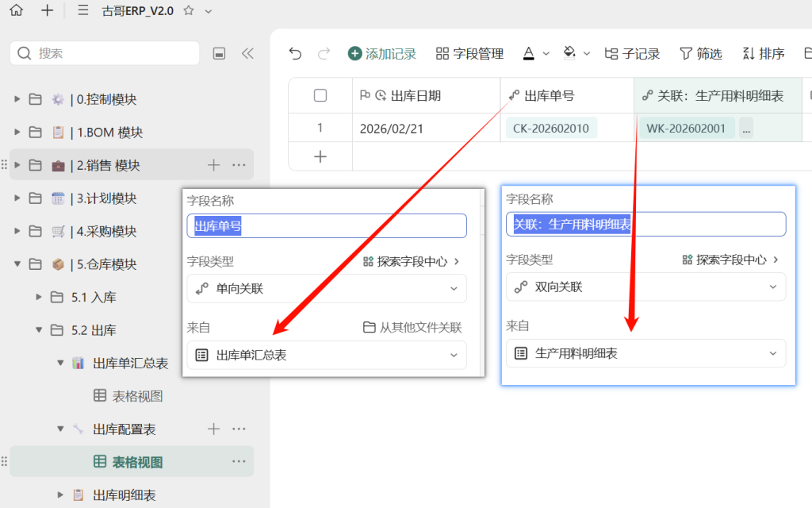Add a new row with plus
Screen dimensions: 812x508
pos(320,156)
